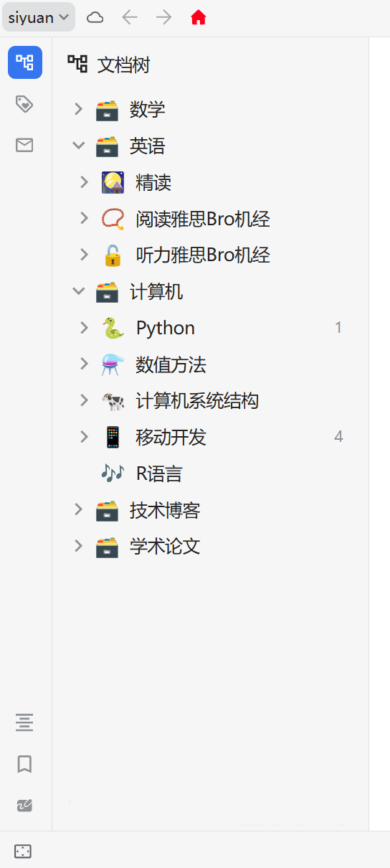Open the Outline panel icon

(x=24, y=722)
